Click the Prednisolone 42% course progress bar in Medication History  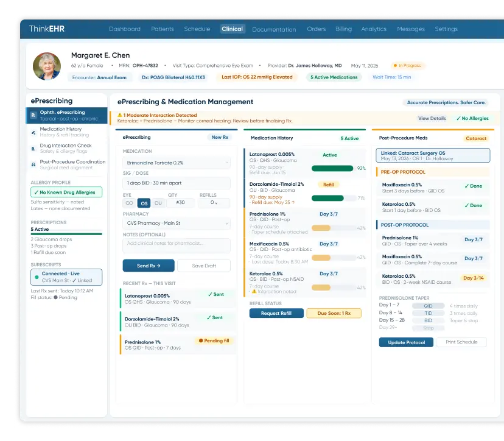tap(334, 228)
